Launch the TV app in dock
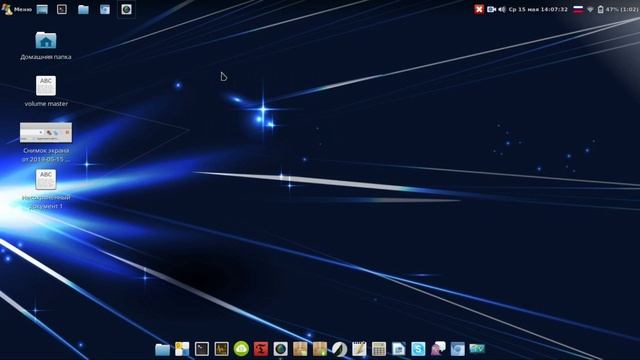Image resolution: width=640 pixels, height=360 pixels. (x=477, y=349)
